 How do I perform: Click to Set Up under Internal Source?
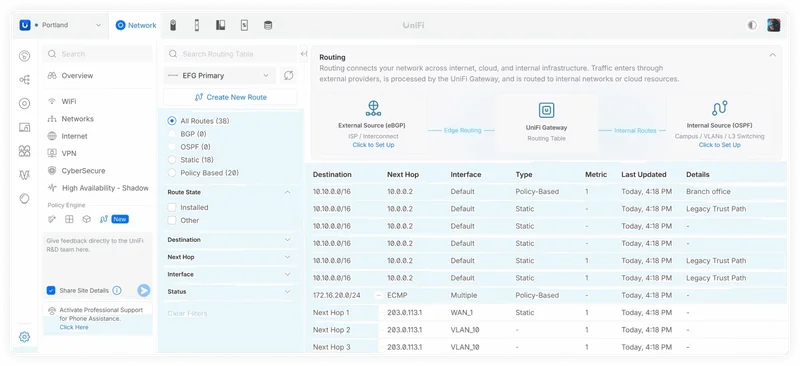pos(719,145)
